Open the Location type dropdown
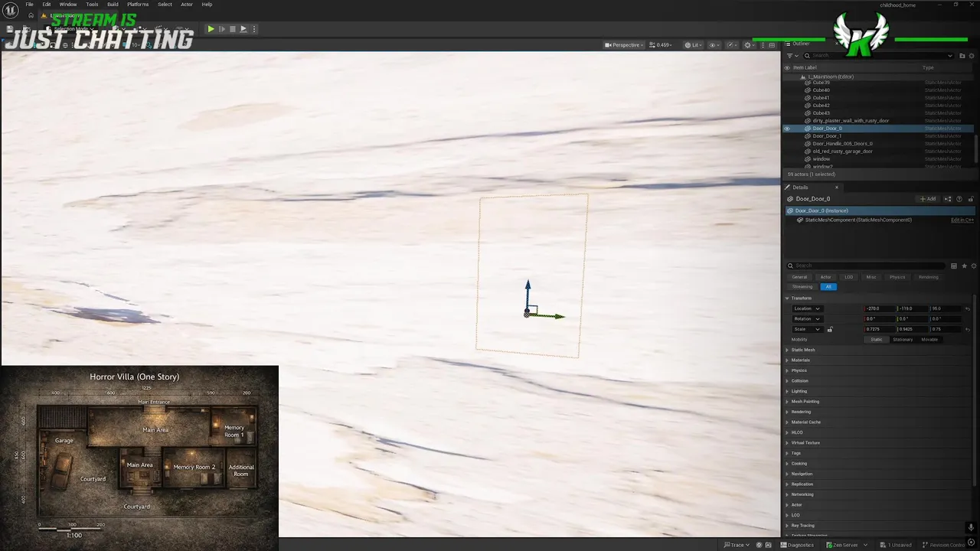The image size is (980, 551). (x=807, y=308)
